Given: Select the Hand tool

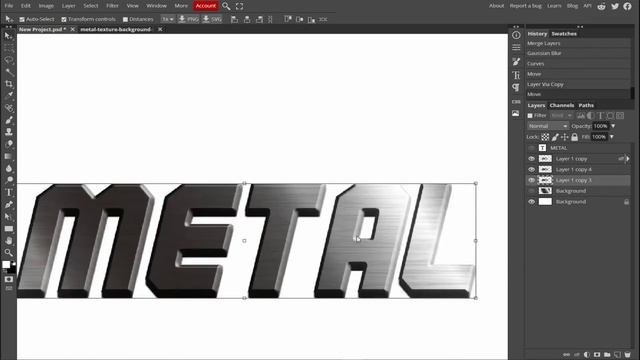Looking at the screenshot, I should (x=9, y=240).
